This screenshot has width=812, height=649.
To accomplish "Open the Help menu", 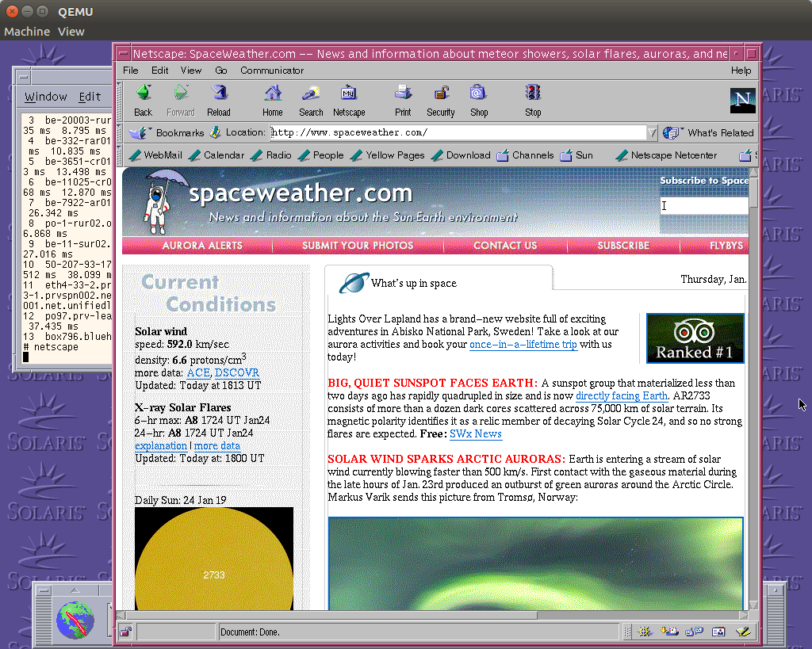I will click(741, 71).
